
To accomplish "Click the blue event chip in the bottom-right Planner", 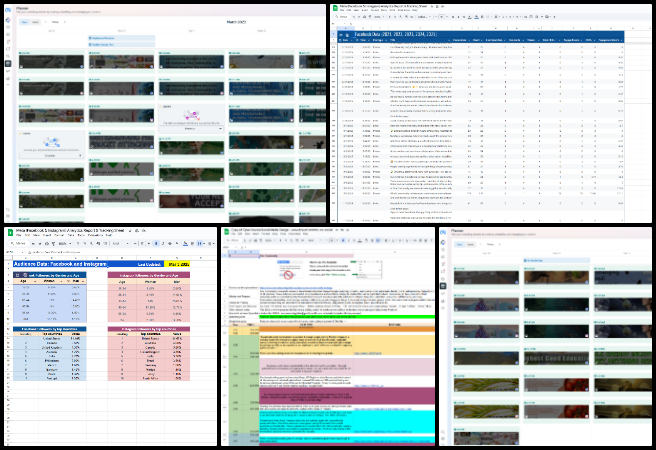I will click(556, 260).
